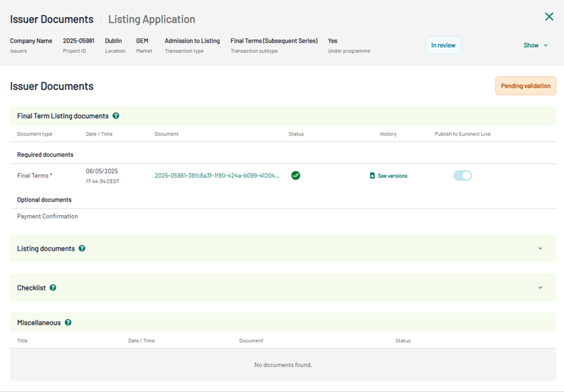
Task: Click the Pending validation badge
Action: point(525,86)
